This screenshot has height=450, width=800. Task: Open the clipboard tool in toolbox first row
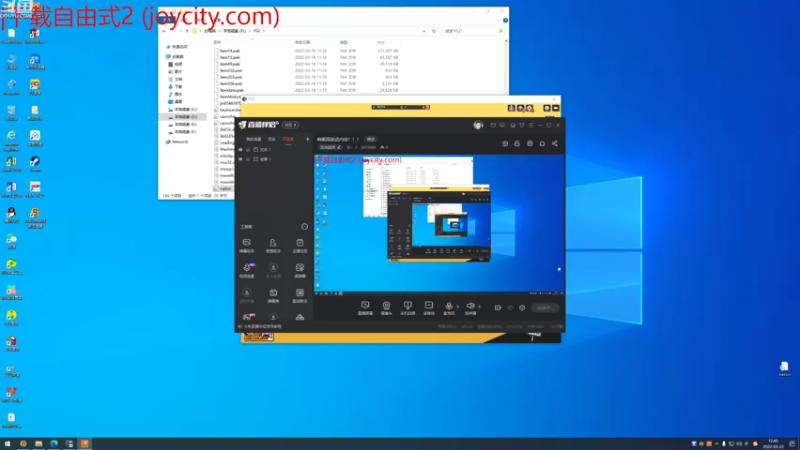click(300, 245)
